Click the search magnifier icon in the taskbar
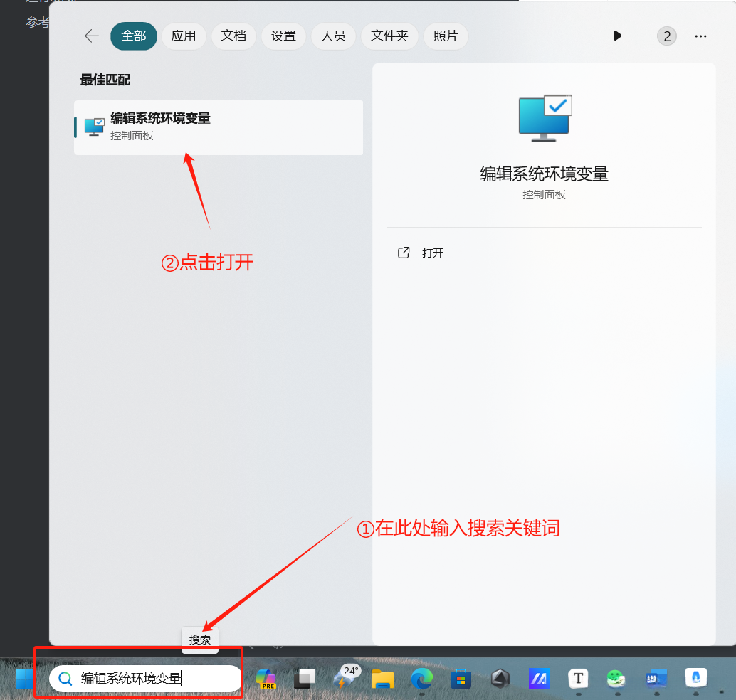736x700 pixels. 66,679
